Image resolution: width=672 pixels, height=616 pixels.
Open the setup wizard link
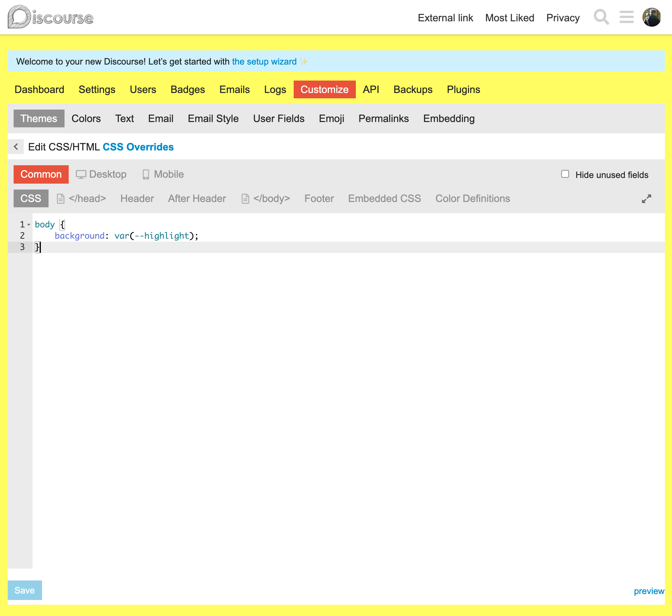click(264, 62)
